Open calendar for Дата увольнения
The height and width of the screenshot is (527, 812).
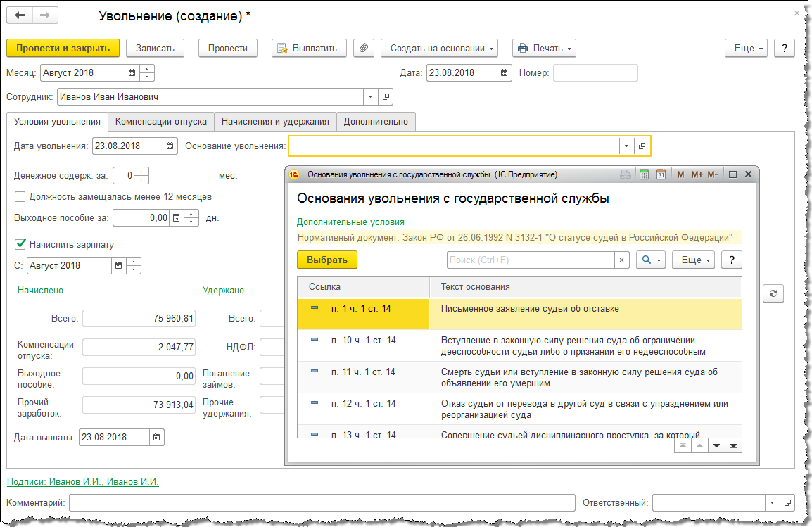click(170, 146)
